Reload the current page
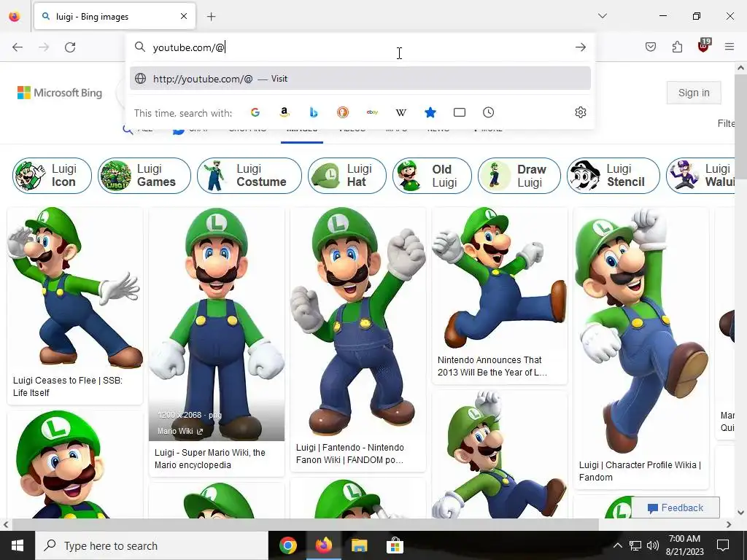The height and width of the screenshot is (560, 747). (70, 47)
